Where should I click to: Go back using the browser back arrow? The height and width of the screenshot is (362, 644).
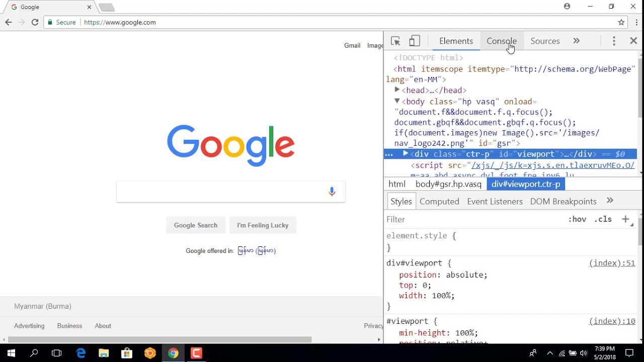9,22
